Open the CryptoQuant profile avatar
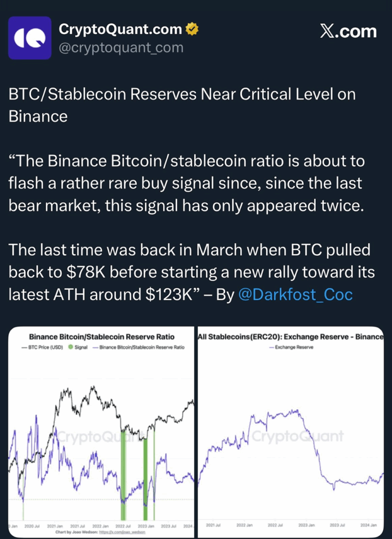Image resolution: width=392 pixels, height=539 pixels. coord(30,38)
